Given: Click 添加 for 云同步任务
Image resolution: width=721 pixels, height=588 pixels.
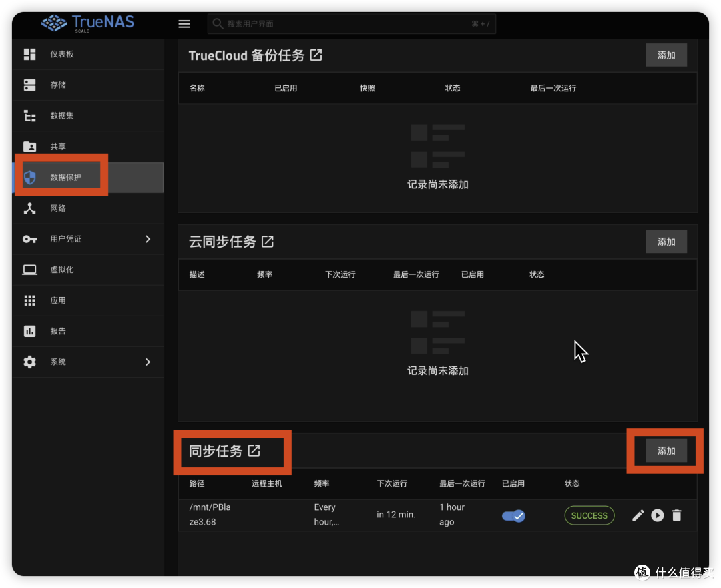Looking at the screenshot, I should [x=666, y=242].
